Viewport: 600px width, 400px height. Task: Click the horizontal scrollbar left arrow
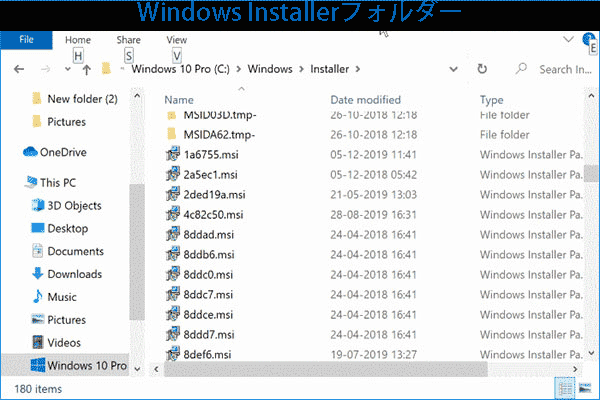[x=156, y=369]
